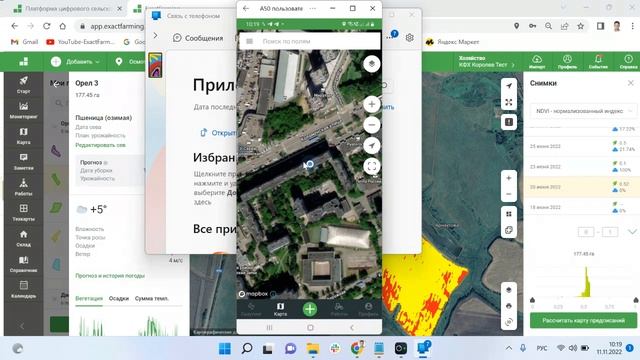Open Сообщения tab in Phone Link window
Image resolution: width=640 pixels, height=360 pixels.
pyautogui.click(x=198, y=38)
